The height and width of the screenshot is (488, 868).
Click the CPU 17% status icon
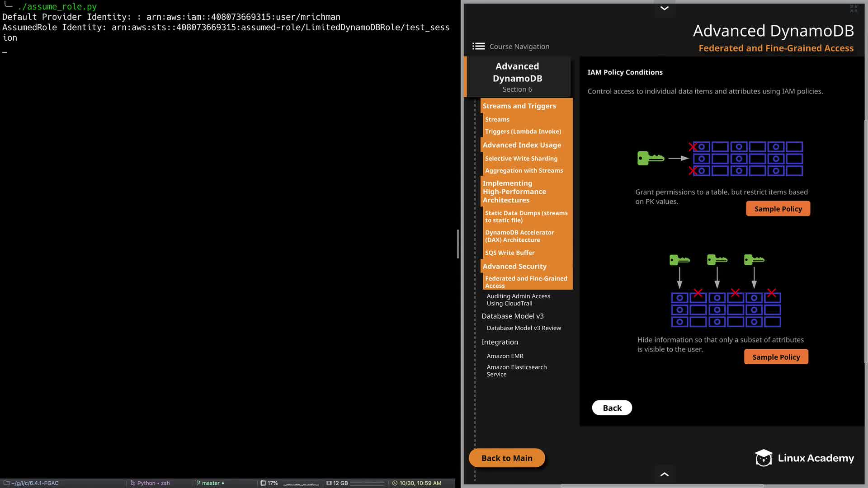pos(263,483)
